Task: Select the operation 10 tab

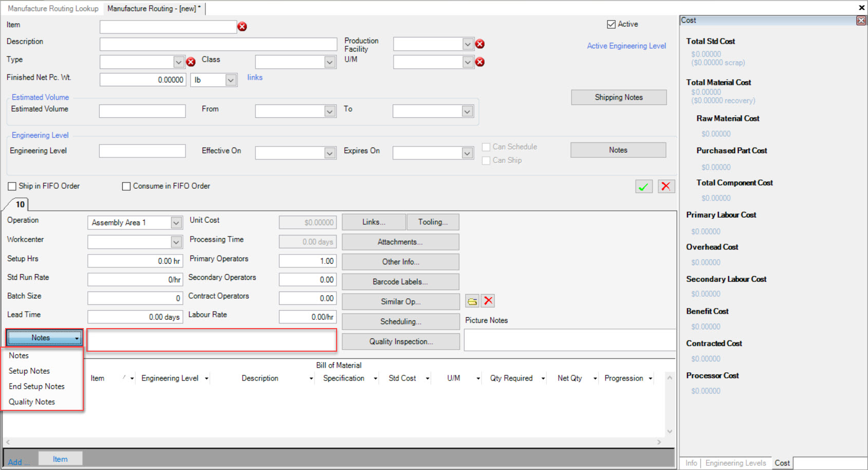Action: 20,205
